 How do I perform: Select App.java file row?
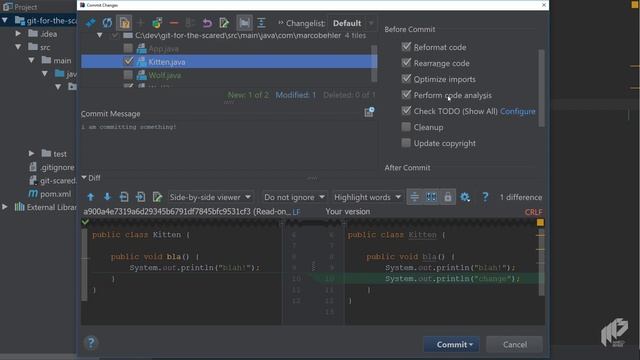tap(229, 49)
